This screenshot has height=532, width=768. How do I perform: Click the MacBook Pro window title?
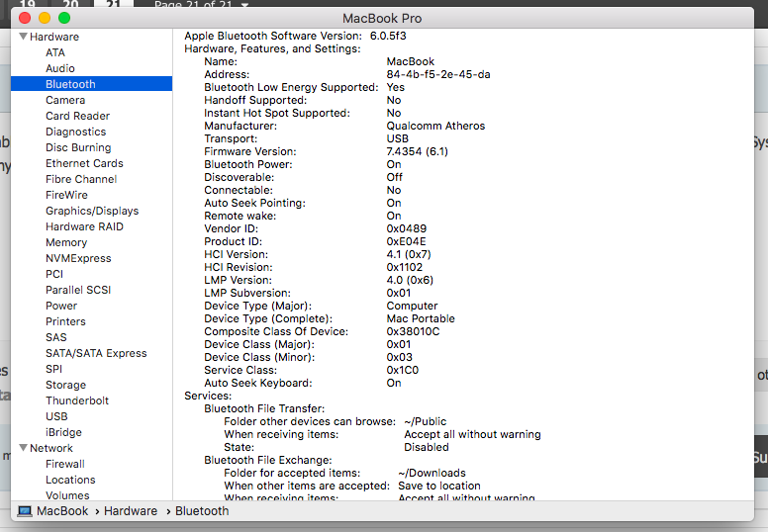click(x=382, y=18)
